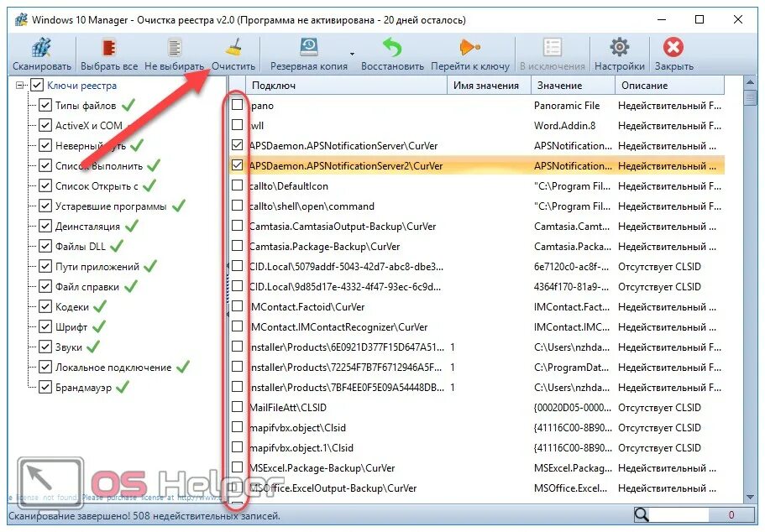Sort by the Описание column header
Image resolution: width=765 pixels, height=532 pixels.
pyautogui.click(x=669, y=86)
